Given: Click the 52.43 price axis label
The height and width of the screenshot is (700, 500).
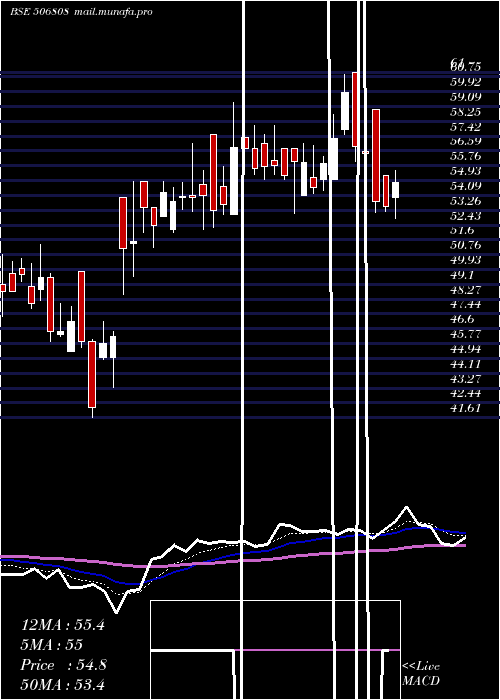Looking at the screenshot, I should pyautogui.click(x=466, y=215).
